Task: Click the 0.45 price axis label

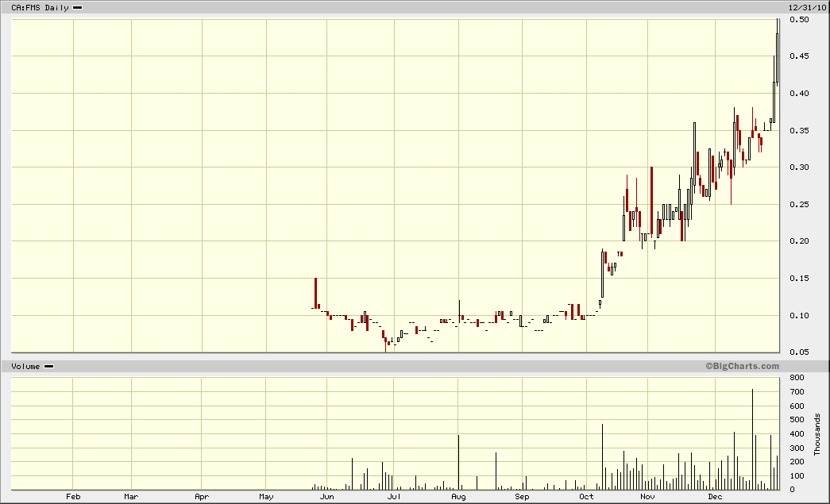Action: pyautogui.click(x=799, y=56)
